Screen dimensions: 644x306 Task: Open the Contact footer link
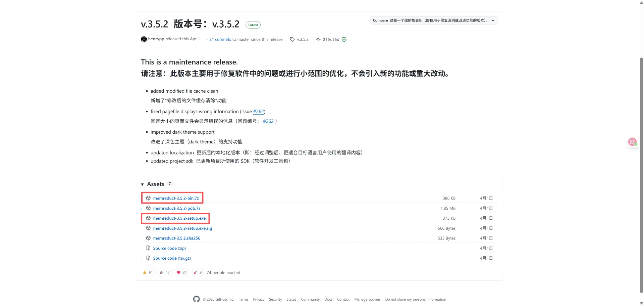coord(343,299)
